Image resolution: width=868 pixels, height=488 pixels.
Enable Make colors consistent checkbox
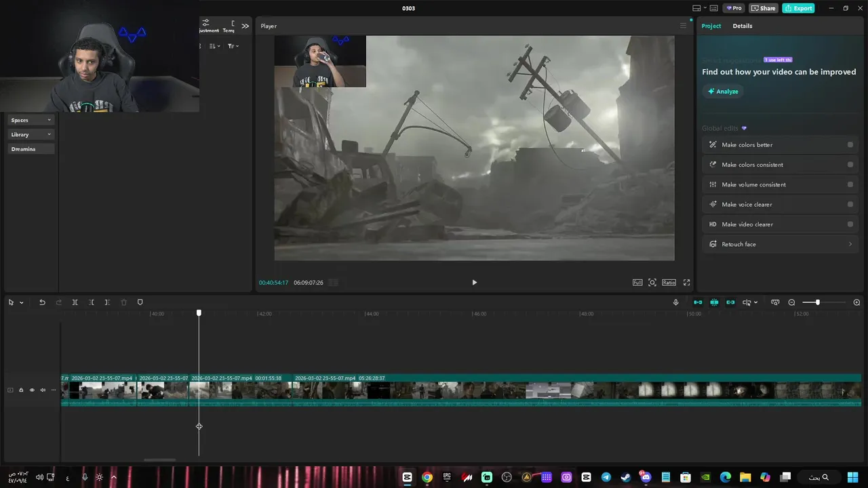click(850, 165)
